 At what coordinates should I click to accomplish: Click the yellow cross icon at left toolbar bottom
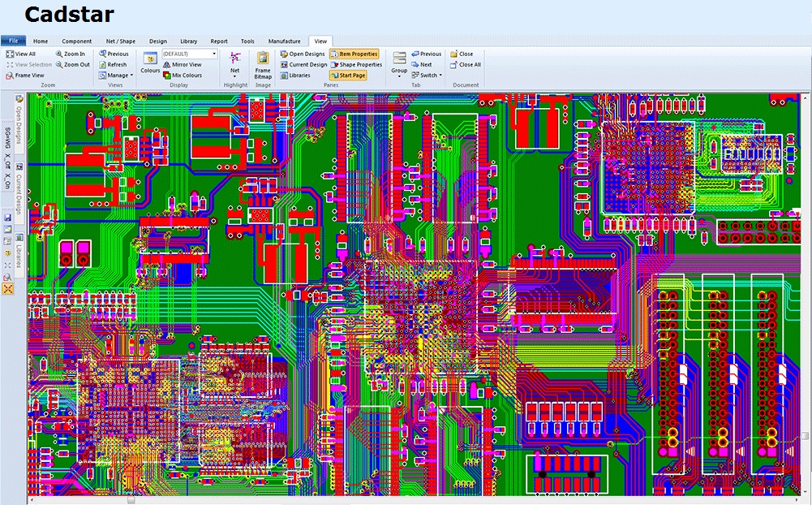pos(7,289)
